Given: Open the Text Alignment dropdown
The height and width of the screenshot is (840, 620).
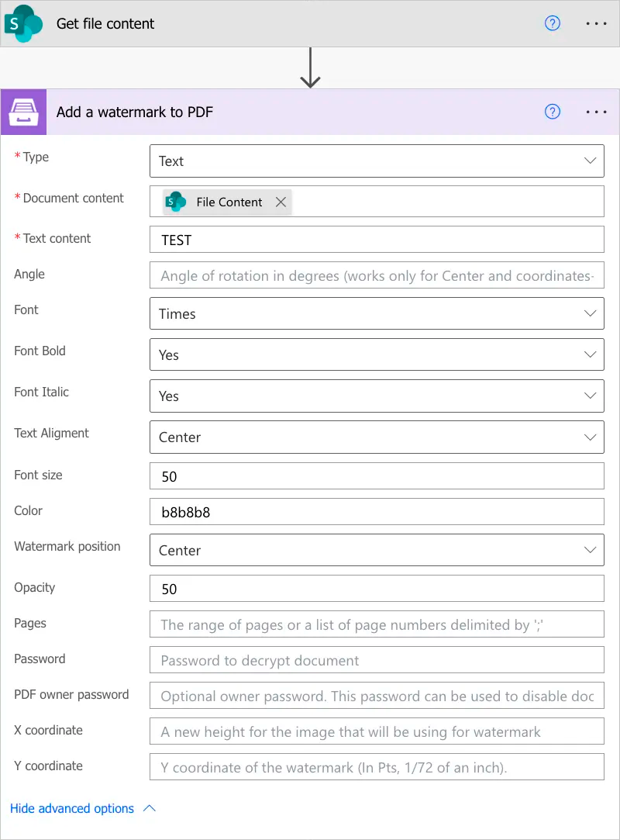Looking at the screenshot, I should [377, 437].
